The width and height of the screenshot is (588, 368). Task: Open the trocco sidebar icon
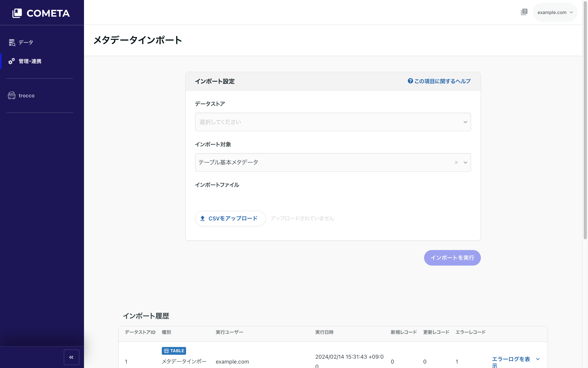tap(12, 95)
